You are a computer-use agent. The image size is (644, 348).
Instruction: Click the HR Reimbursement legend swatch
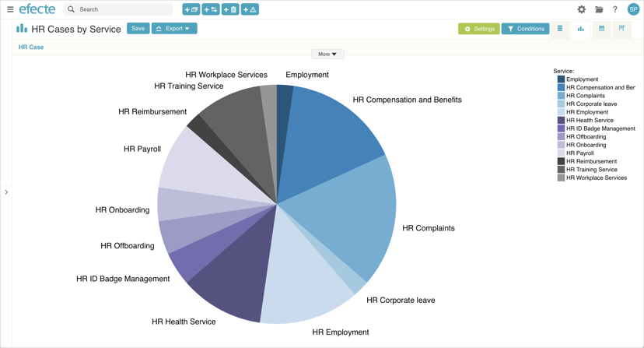point(561,161)
